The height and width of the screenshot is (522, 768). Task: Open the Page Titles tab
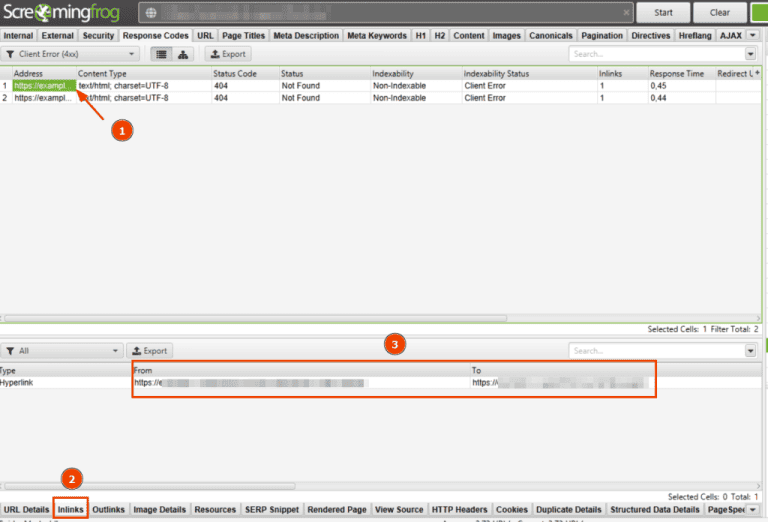242,35
